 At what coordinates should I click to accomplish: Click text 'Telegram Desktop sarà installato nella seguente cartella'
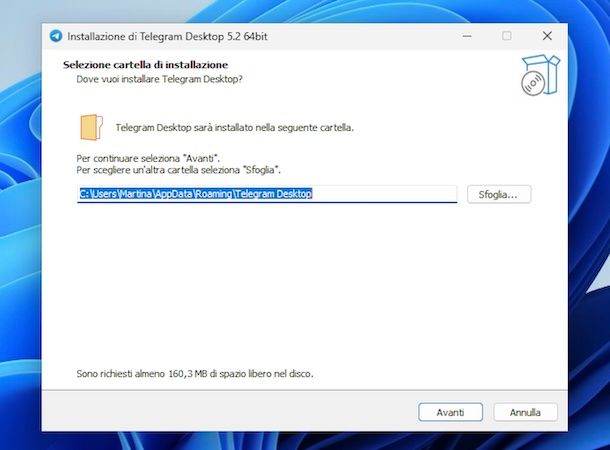(234, 128)
